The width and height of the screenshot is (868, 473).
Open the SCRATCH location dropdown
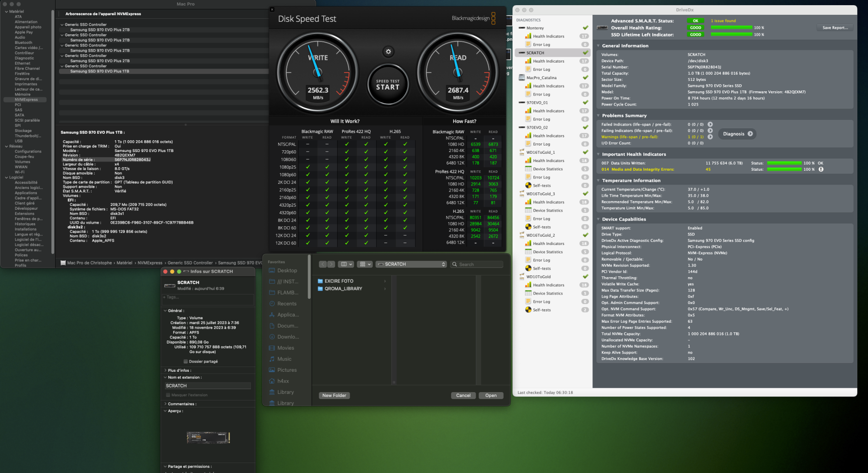pos(411,264)
